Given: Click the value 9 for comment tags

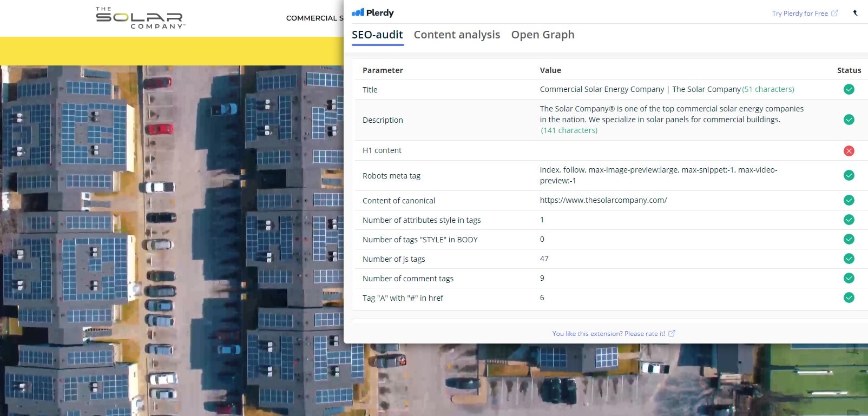Looking at the screenshot, I should tap(542, 278).
